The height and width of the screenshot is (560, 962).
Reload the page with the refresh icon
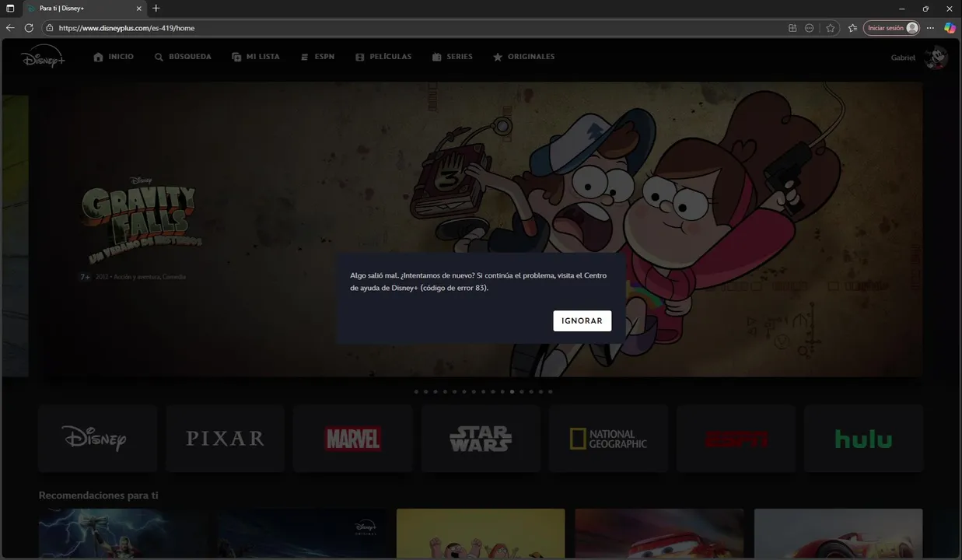pos(29,28)
